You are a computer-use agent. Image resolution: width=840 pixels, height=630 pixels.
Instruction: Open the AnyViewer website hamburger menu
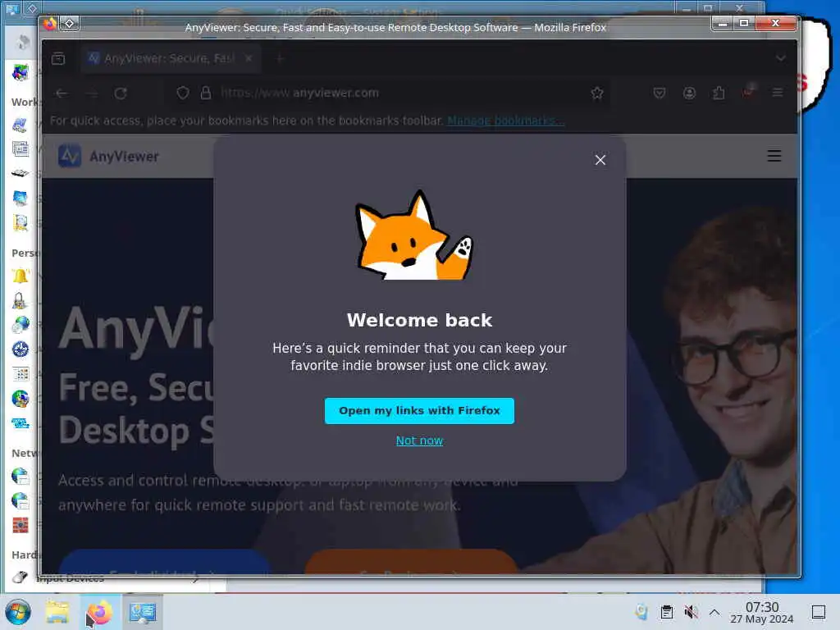774,156
